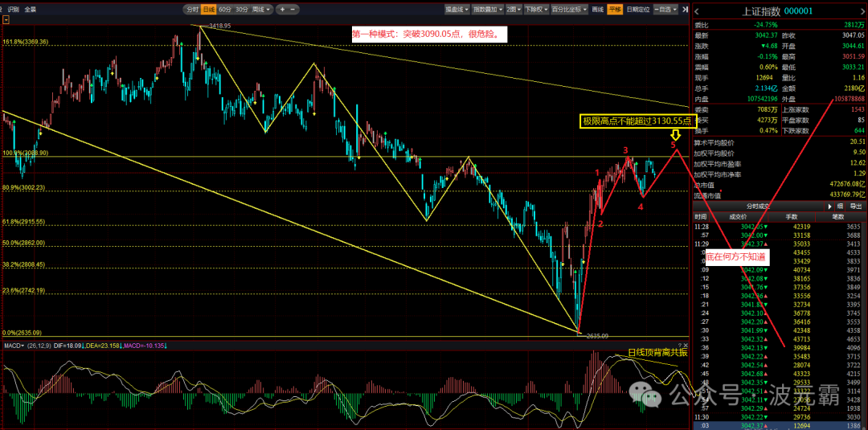The image size is (868, 430).
Task: Click the 上证指数 title
Action: [761, 11]
